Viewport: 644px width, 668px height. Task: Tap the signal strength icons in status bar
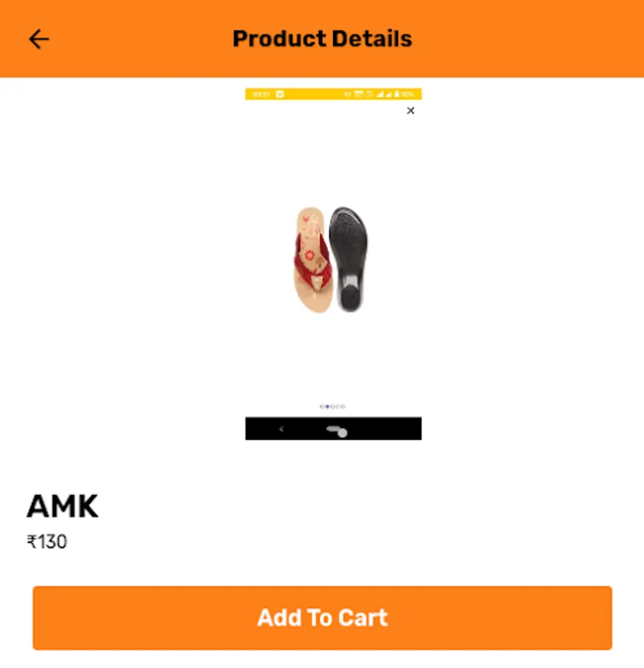[x=384, y=94]
